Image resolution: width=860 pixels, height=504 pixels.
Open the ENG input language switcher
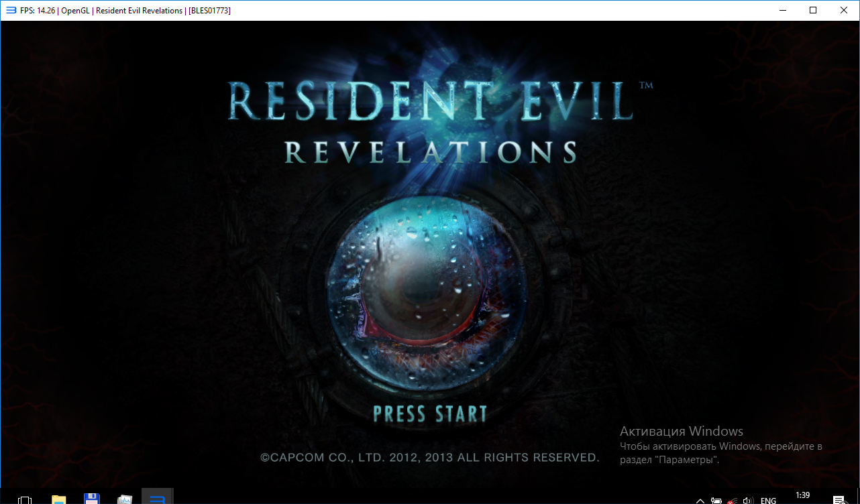(768, 500)
